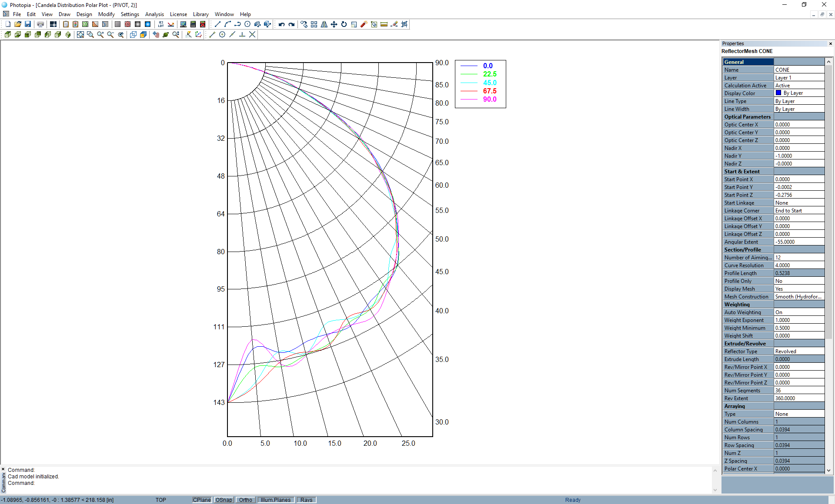Select the Move tool with four arrows
This screenshot has height=504, width=835.
pyautogui.click(x=334, y=24)
